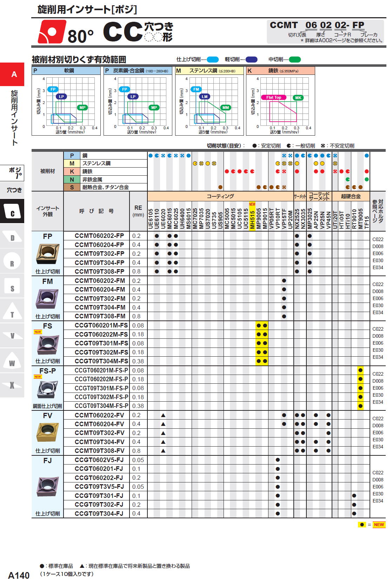Open the M ステンレス鋼 chip range chart

[209, 101]
